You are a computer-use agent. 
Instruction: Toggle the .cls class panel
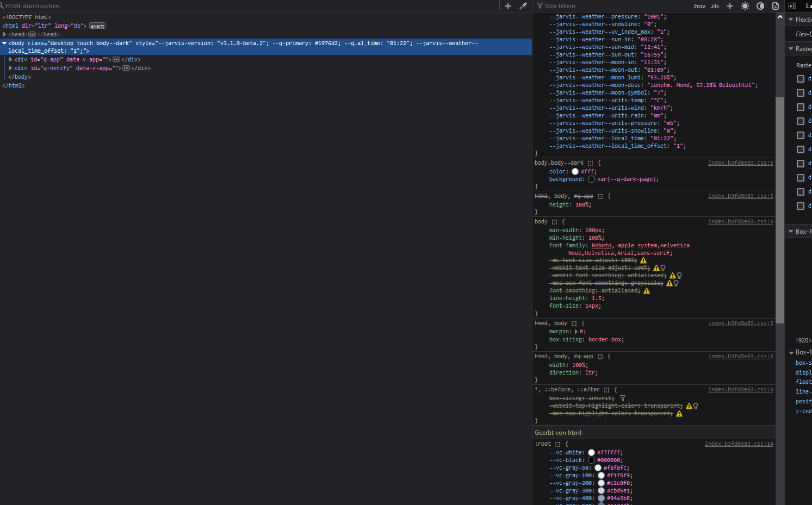pos(715,6)
